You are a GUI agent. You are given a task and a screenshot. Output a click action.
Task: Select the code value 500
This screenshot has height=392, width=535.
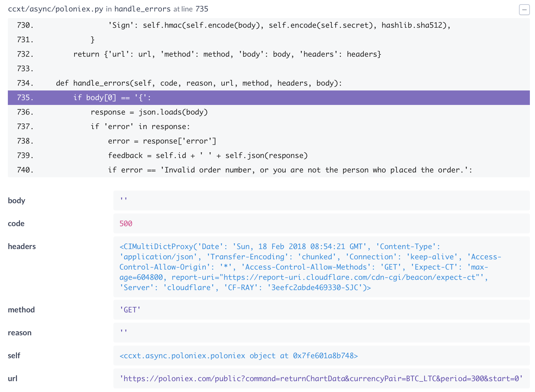126,223
